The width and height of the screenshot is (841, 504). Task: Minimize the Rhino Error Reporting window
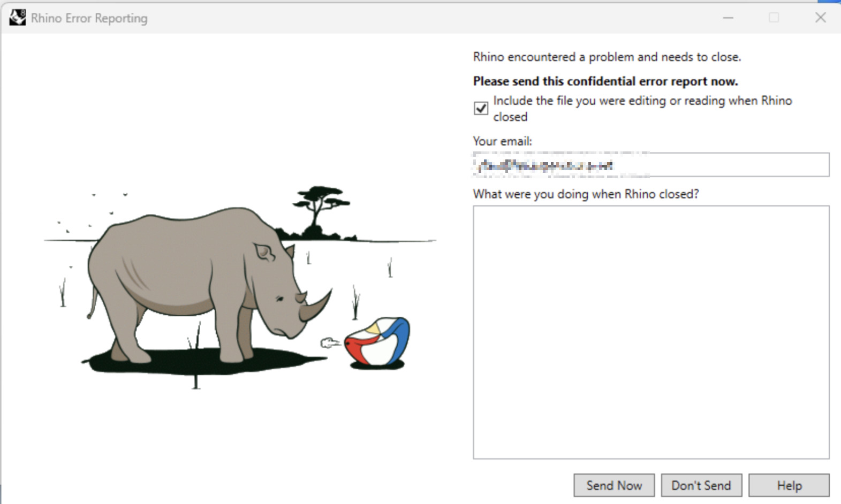pyautogui.click(x=728, y=18)
